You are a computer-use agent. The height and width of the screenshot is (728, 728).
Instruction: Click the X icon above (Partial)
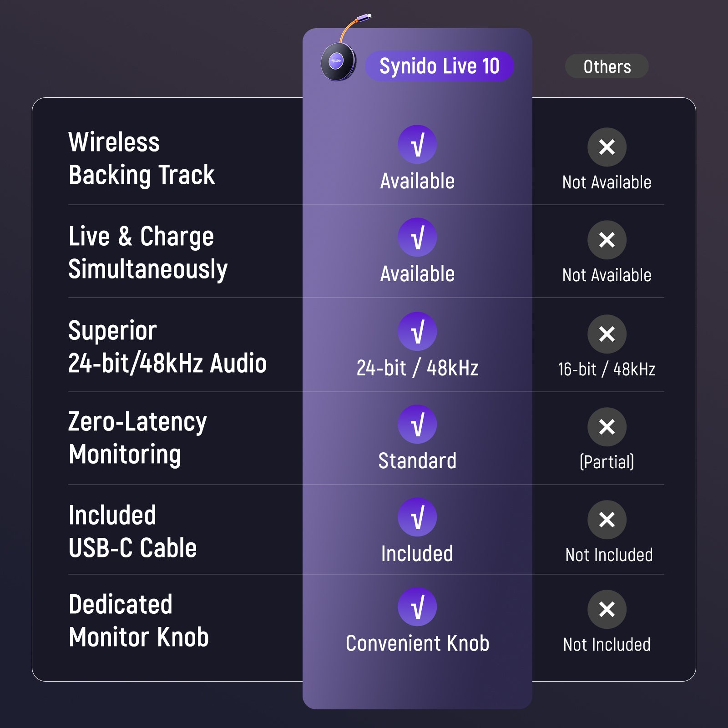[x=607, y=427]
